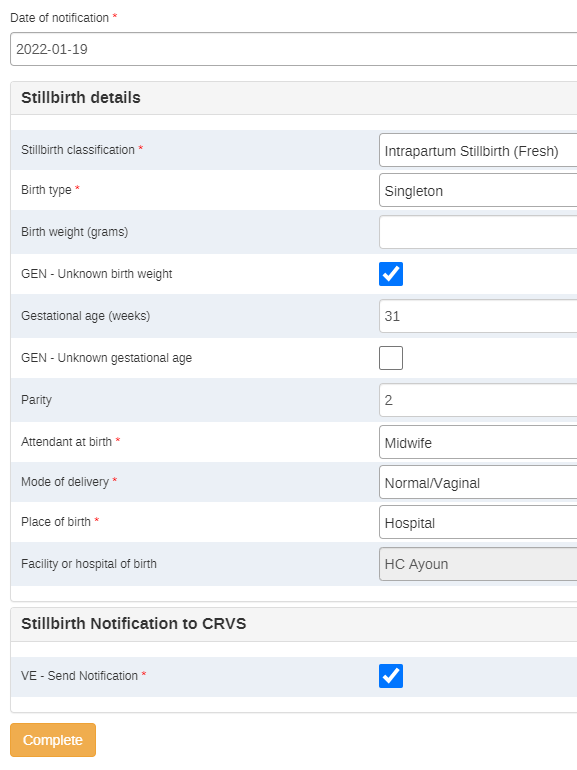This screenshot has width=577, height=770.
Task: Toggle VE - Send Notification checkbox
Action: (x=391, y=676)
